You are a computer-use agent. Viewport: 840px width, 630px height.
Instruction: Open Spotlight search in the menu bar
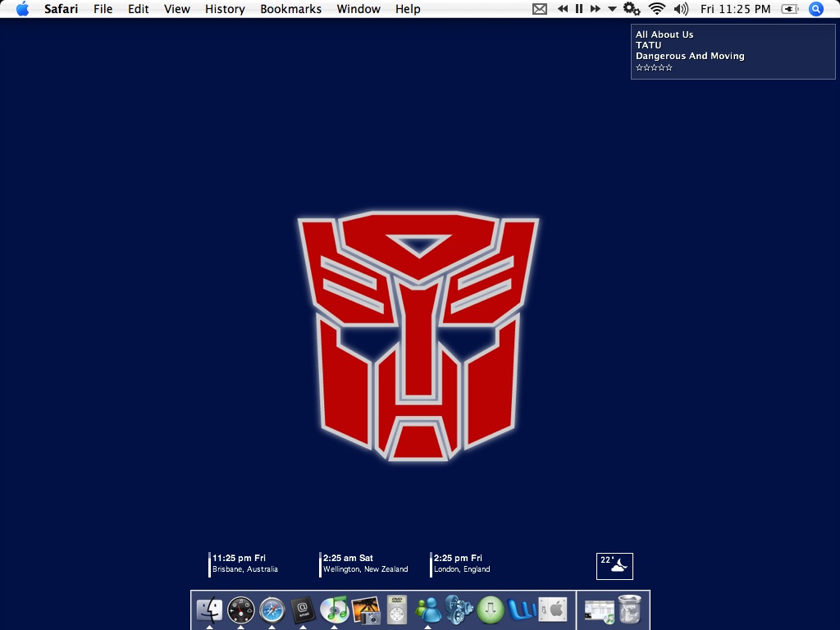click(815, 9)
